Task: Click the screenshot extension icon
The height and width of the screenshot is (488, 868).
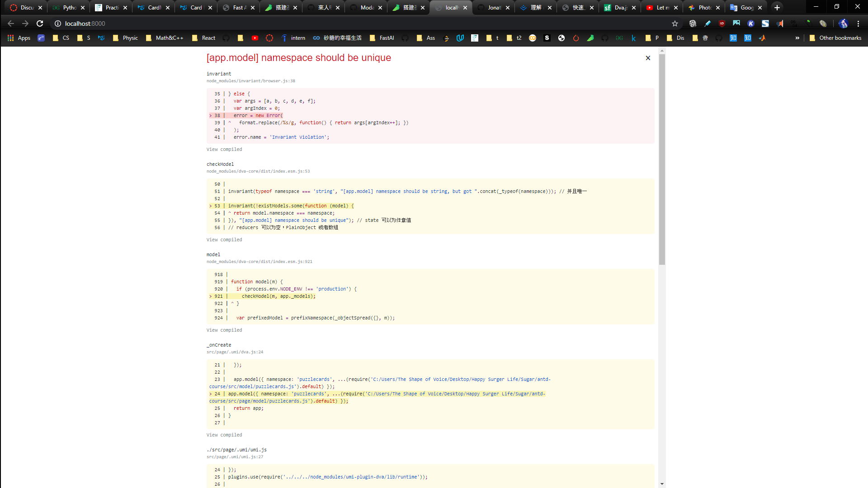Action: point(736,23)
